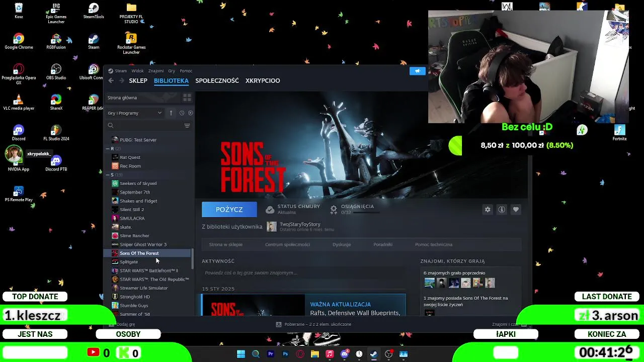The image size is (644, 362).
Task: Select PUBG: Test Server in the library
Action: click(138, 140)
